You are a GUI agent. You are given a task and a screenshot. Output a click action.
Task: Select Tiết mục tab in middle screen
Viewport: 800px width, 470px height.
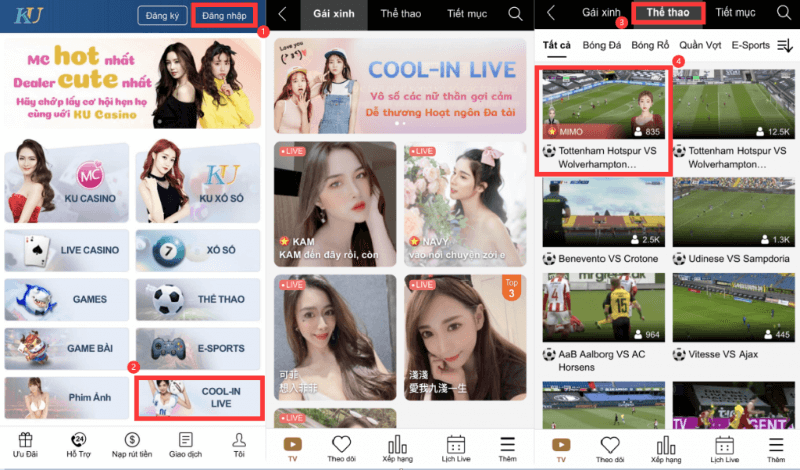click(x=467, y=14)
